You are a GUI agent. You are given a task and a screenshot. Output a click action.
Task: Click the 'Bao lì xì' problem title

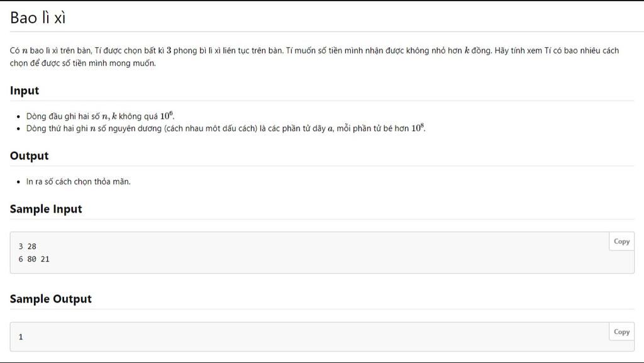(38, 18)
